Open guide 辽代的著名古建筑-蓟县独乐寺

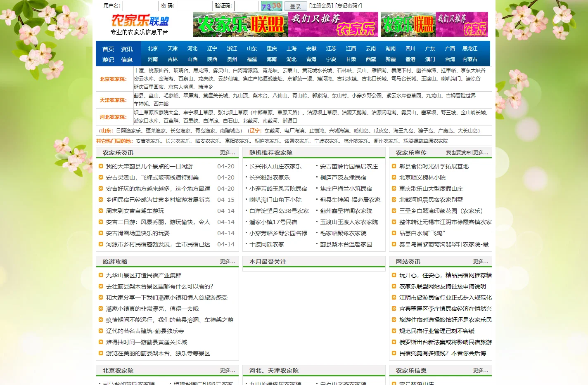(145, 331)
